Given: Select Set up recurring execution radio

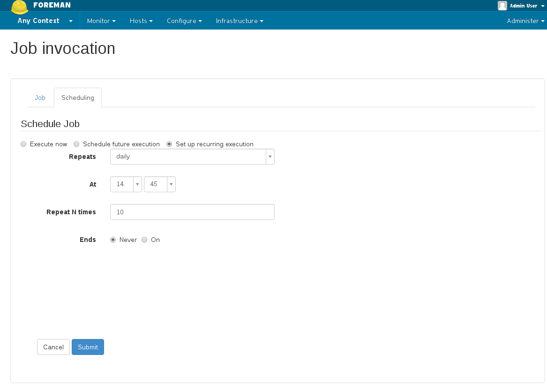Looking at the screenshot, I should click(169, 144).
